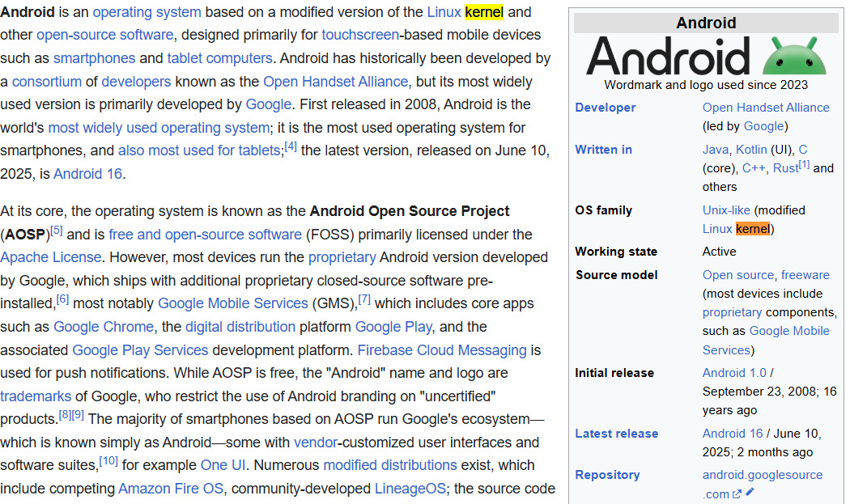Image resolution: width=850 pixels, height=504 pixels.
Task: Click citation [4] superscript
Action: (291, 146)
